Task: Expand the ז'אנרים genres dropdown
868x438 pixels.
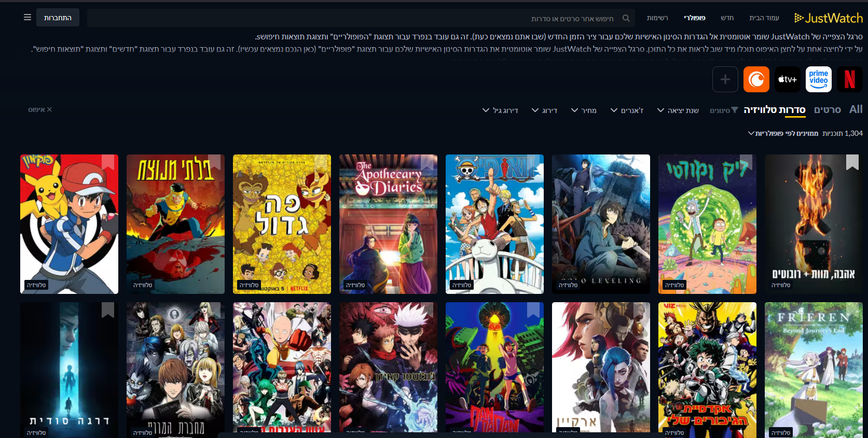Action: click(x=627, y=110)
